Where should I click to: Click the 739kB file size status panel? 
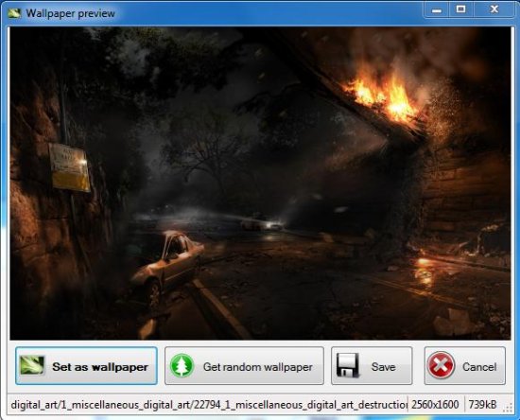coord(482,405)
